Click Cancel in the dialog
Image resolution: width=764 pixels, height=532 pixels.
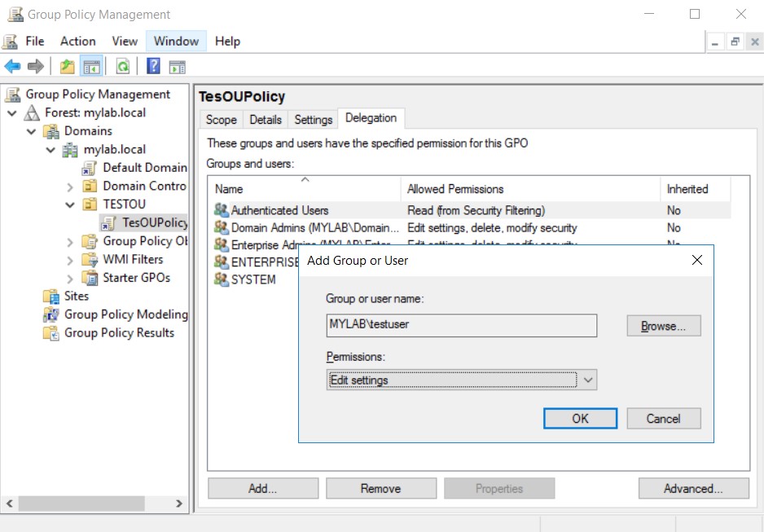click(664, 419)
